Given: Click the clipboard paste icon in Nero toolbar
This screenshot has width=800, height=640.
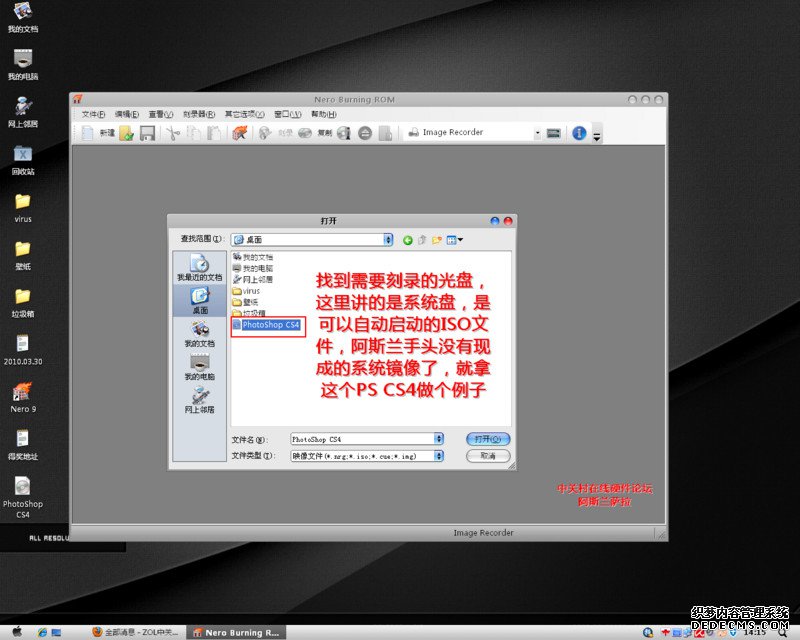Looking at the screenshot, I should pos(214,133).
